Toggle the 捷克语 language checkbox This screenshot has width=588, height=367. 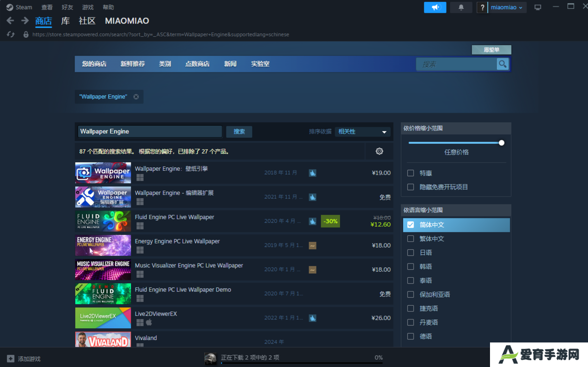[x=411, y=309]
